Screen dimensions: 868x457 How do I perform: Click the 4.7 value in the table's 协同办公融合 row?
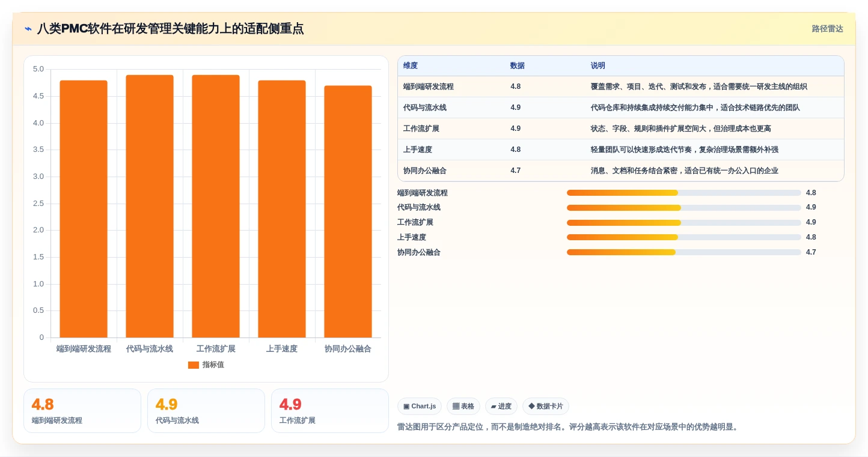516,171
